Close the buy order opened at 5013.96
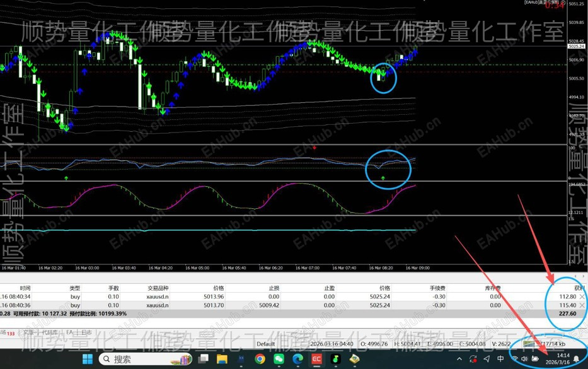The height and width of the screenshot is (369, 588). coord(582,296)
